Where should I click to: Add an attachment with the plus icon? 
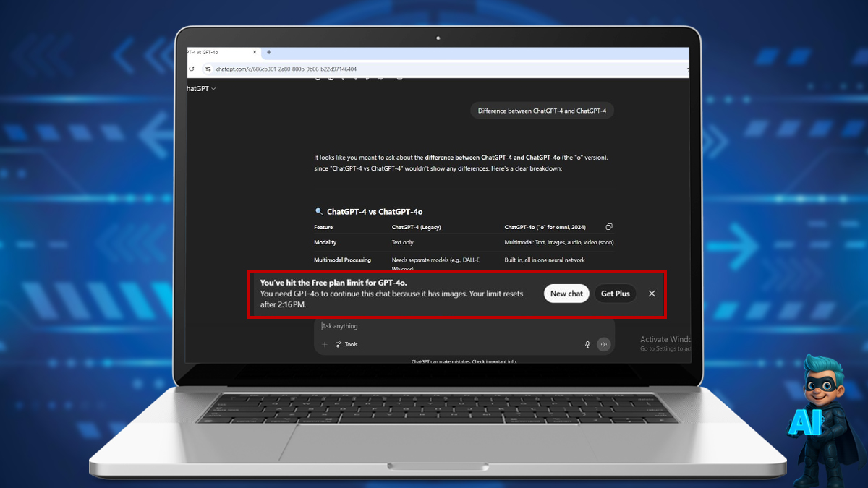(324, 344)
